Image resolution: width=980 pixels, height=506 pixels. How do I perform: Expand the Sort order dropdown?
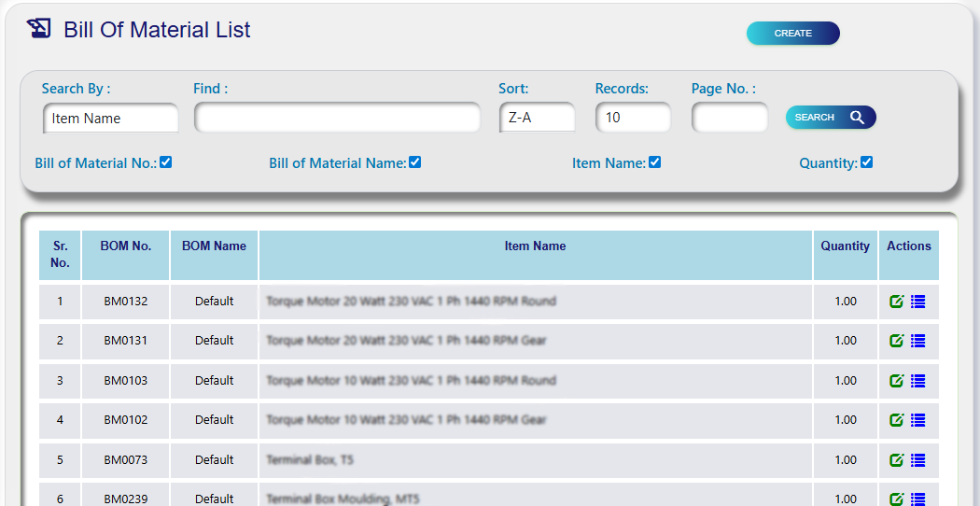538,118
